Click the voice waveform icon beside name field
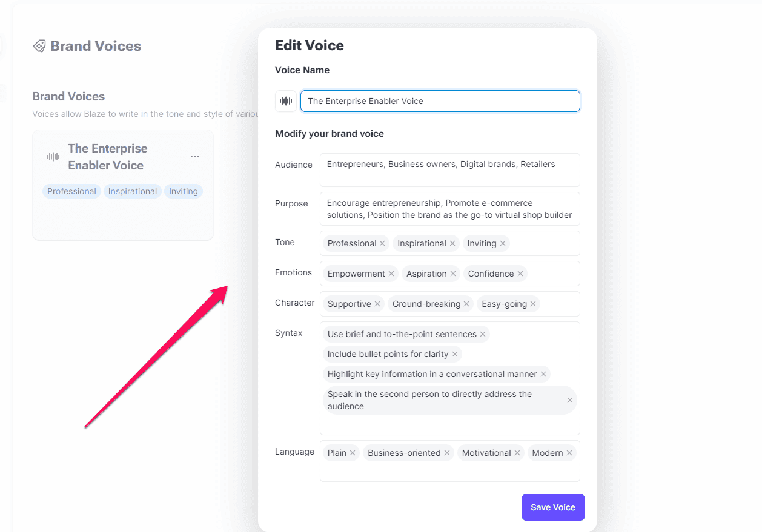This screenshot has width=762, height=532. click(286, 101)
